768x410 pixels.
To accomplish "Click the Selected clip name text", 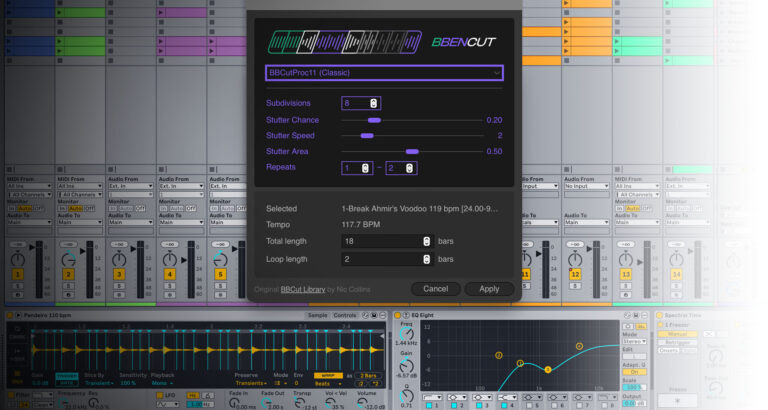I will tap(419, 209).
